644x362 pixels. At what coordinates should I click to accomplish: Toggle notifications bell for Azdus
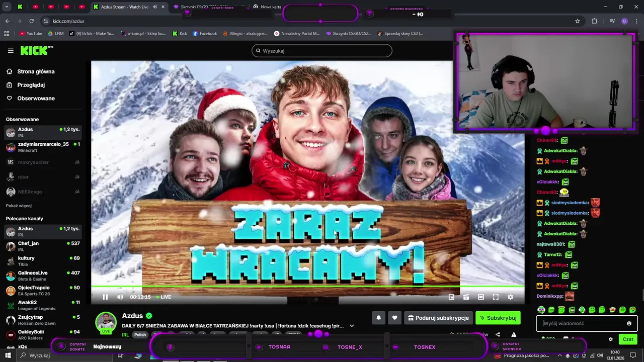[379, 318]
